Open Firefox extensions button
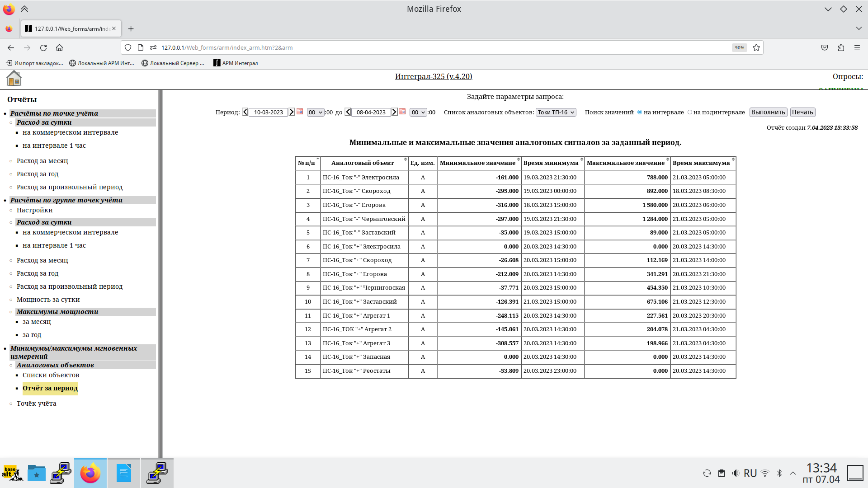This screenshot has width=868, height=488. [841, 47]
